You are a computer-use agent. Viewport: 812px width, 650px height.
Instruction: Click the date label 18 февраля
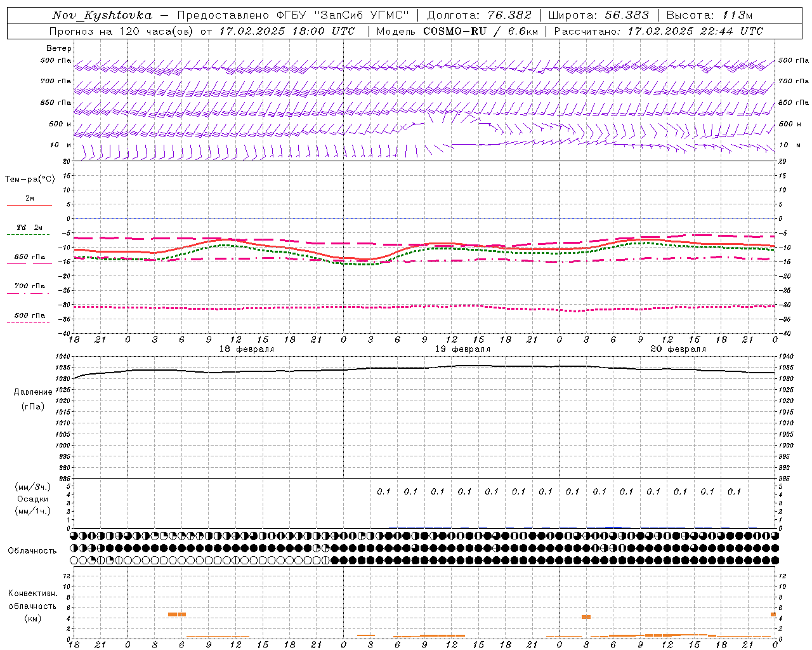[247, 349]
